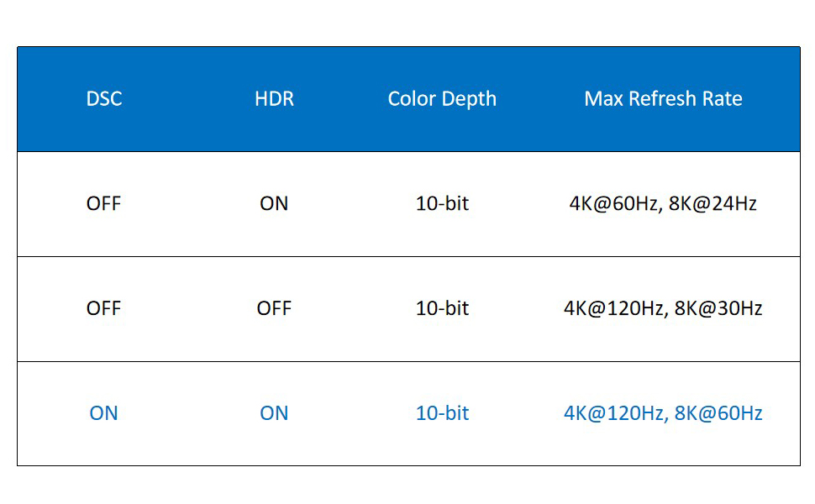Click the blue DSC ON cell
815x504 pixels.
[x=104, y=413]
